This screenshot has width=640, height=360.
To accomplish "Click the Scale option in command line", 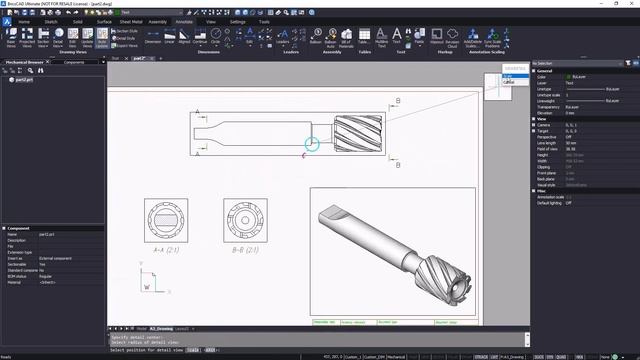I will tap(192, 350).
